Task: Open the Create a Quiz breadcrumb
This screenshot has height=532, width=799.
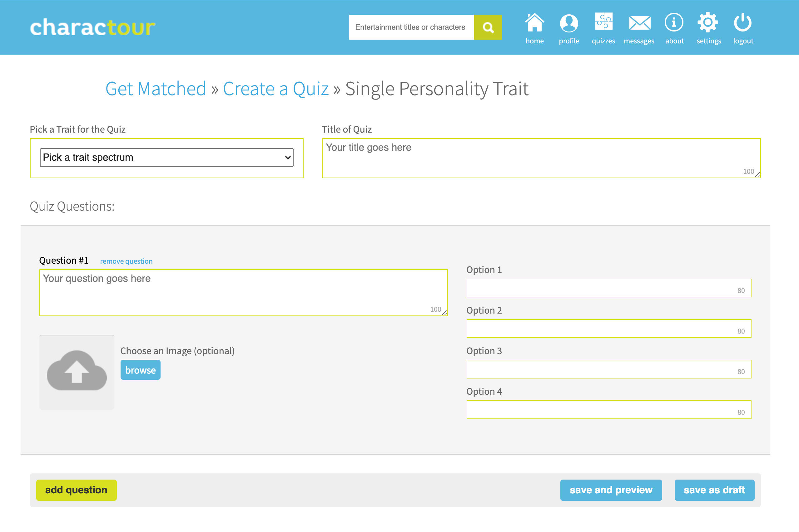Action: pyautogui.click(x=275, y=89)
